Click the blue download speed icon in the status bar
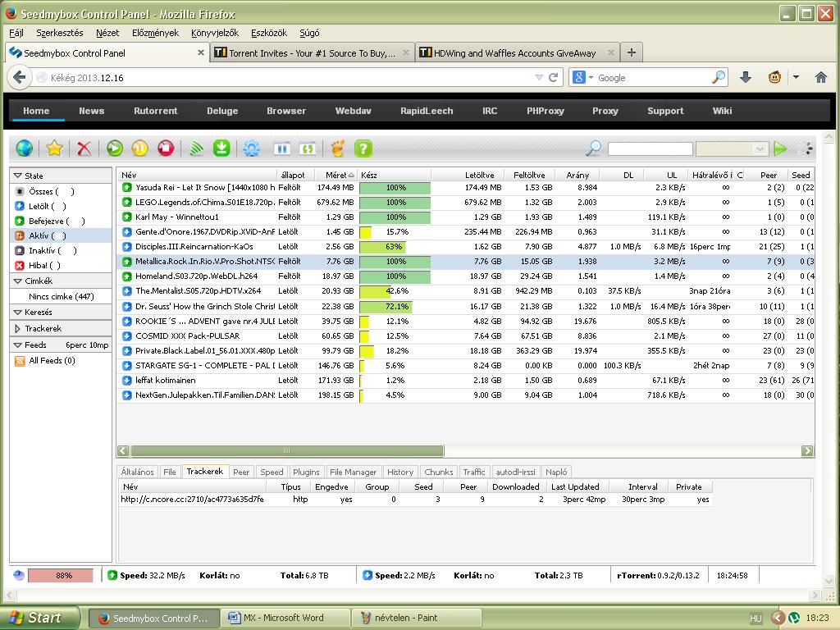Screen dimensions: 840x630 click(x=367, y=575)
